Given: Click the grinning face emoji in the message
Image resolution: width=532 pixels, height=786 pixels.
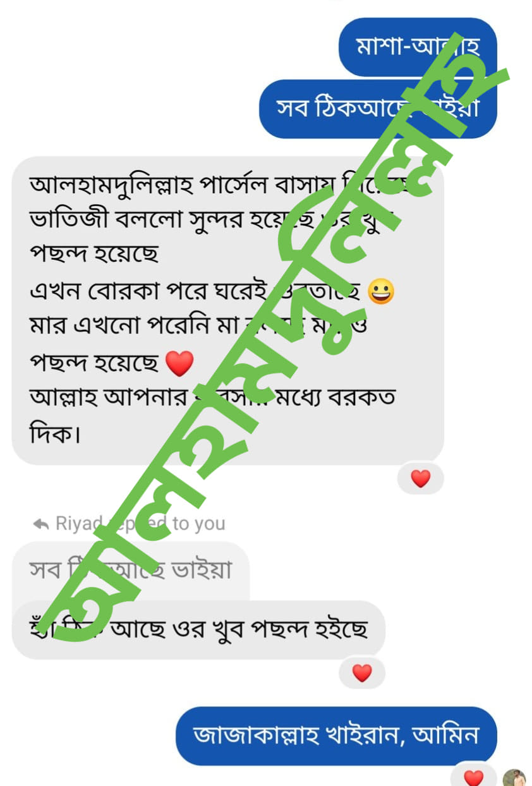Looking at the screenshot, I should 381,293.
